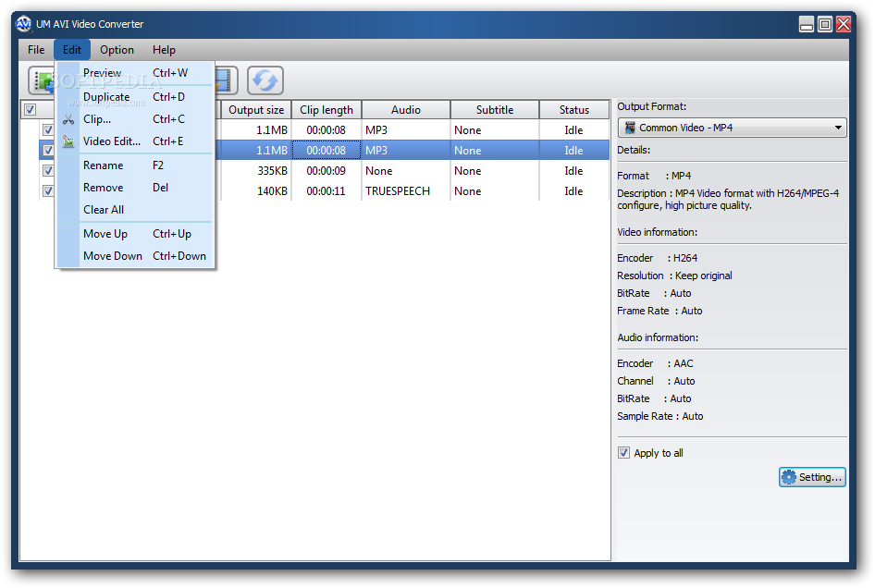This screenshot has width=875, height=588.
Task: Click the Clip length column header
Action: (327, 110)
